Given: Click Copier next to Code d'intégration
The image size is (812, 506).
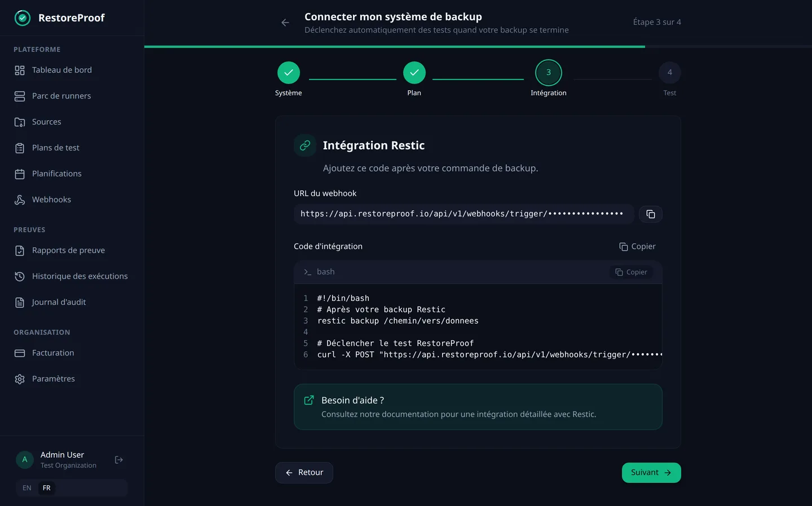Looking at the screenshot, I should 637,247.
